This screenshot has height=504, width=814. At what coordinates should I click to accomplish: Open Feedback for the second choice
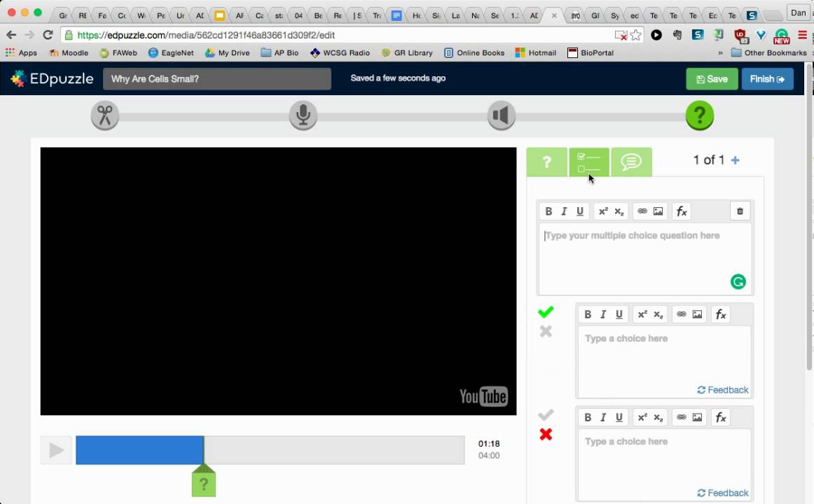point(723,493)
